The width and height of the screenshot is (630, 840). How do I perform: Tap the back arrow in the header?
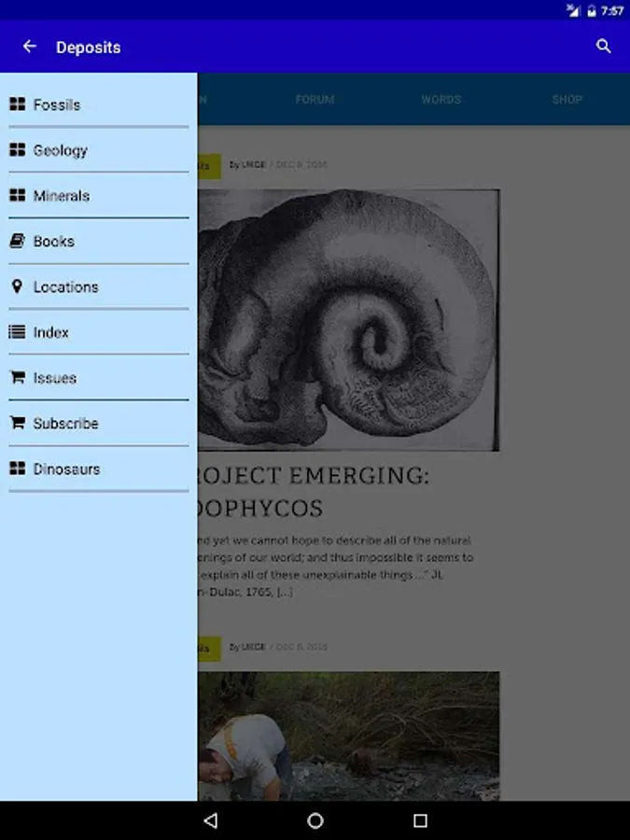click(x=30, y=47)
